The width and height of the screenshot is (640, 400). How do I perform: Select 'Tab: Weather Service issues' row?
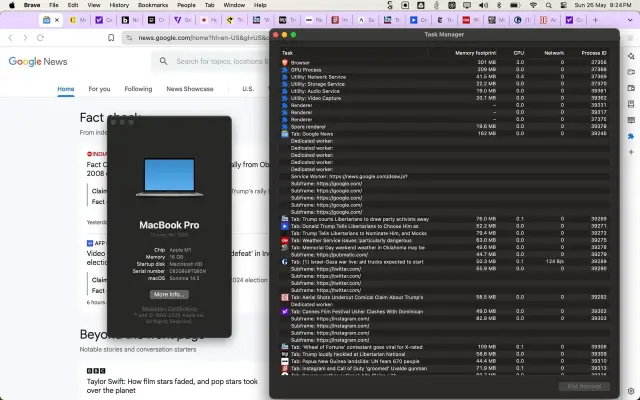coord(444,240)
